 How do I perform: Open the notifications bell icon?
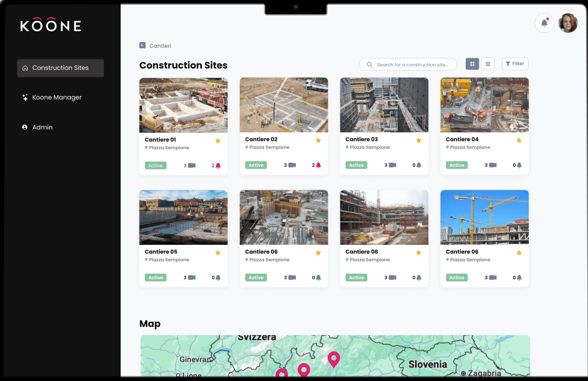click(x=544, y=23)
